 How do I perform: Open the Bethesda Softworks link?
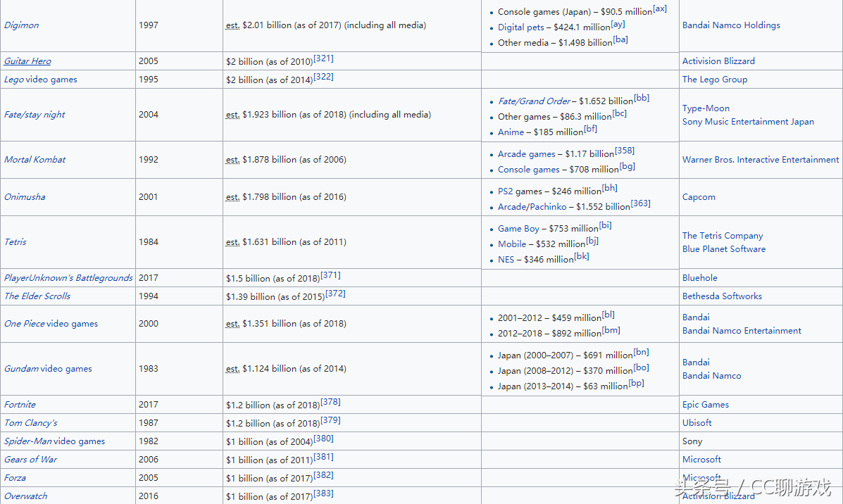[722, 296]
